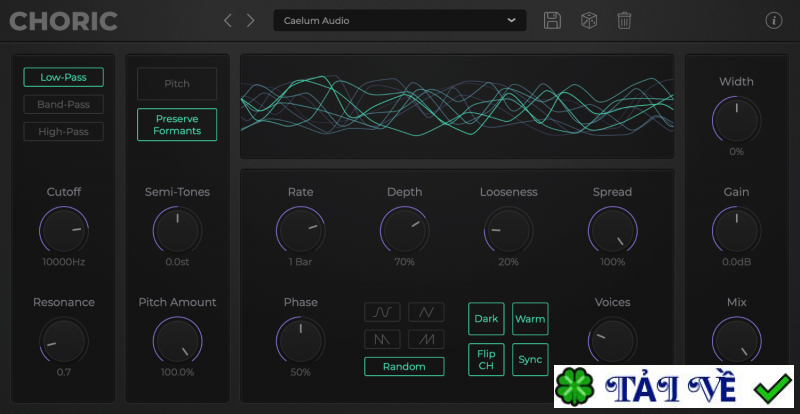Click the 1 Bar rate value

tap(301, 262)
